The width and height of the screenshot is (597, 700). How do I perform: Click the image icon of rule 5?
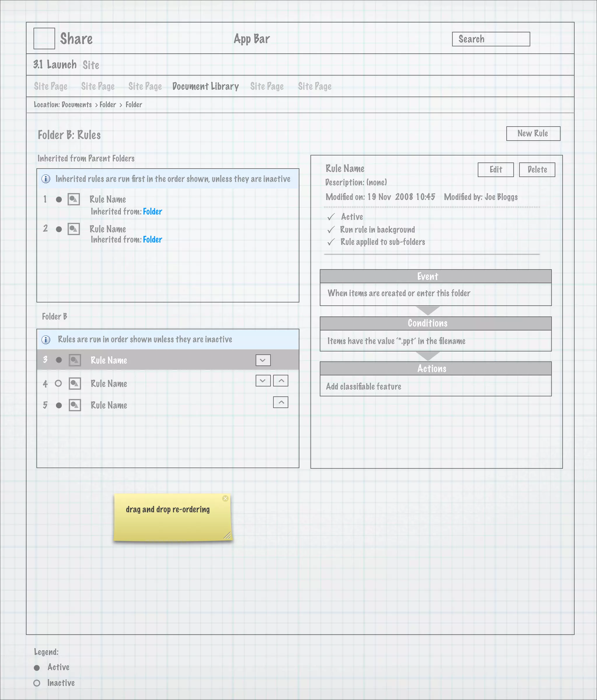[x=75, y=405]
